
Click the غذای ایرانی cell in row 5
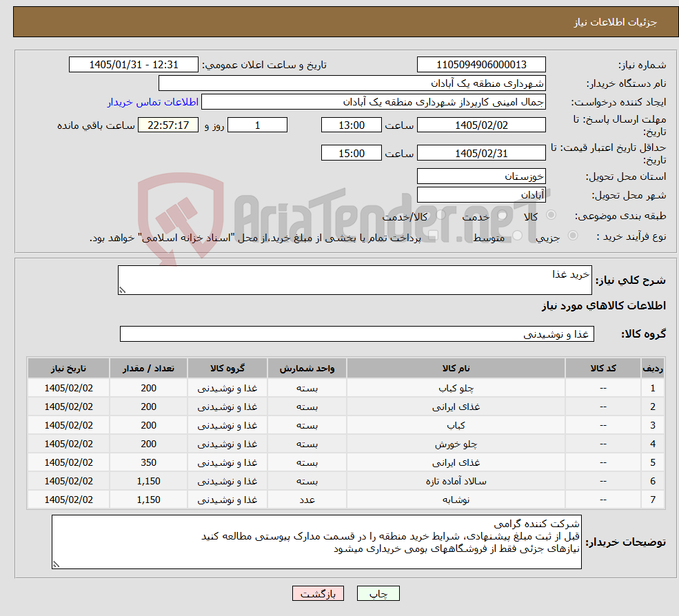pos(456,463)
